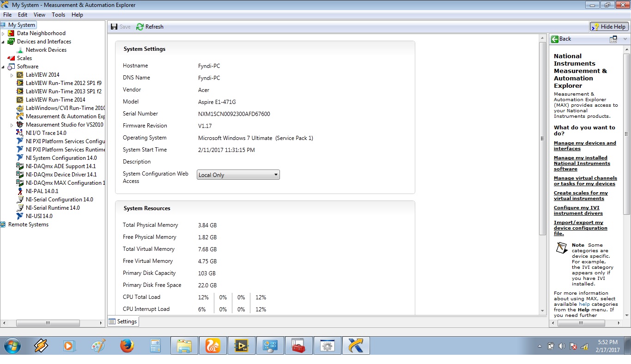Click NI-DAQmx MAX Configuration icon
Screen dimensions: 631x364
pyautogui.click(x=20, y=183)
